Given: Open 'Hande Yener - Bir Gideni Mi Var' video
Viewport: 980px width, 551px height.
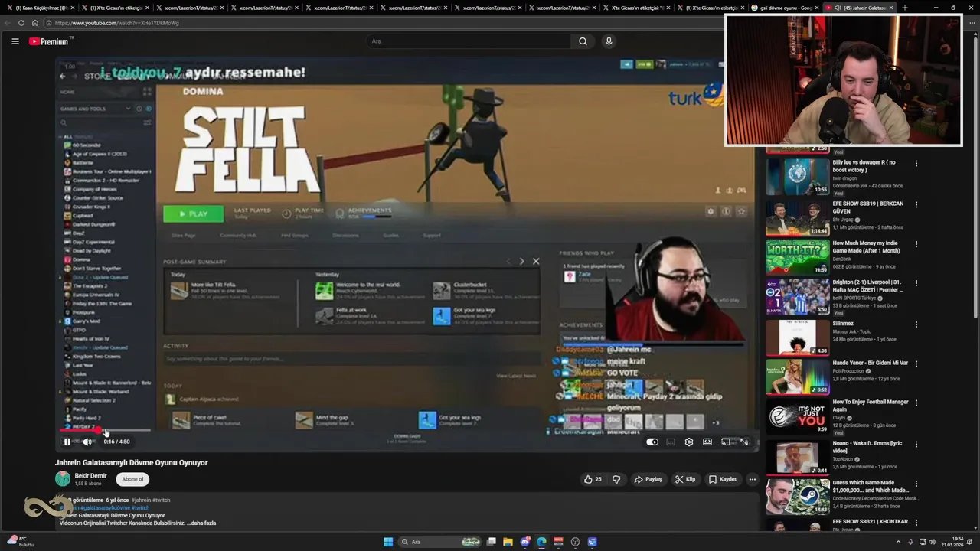Looking at the screenshot, I should (871, 363).
